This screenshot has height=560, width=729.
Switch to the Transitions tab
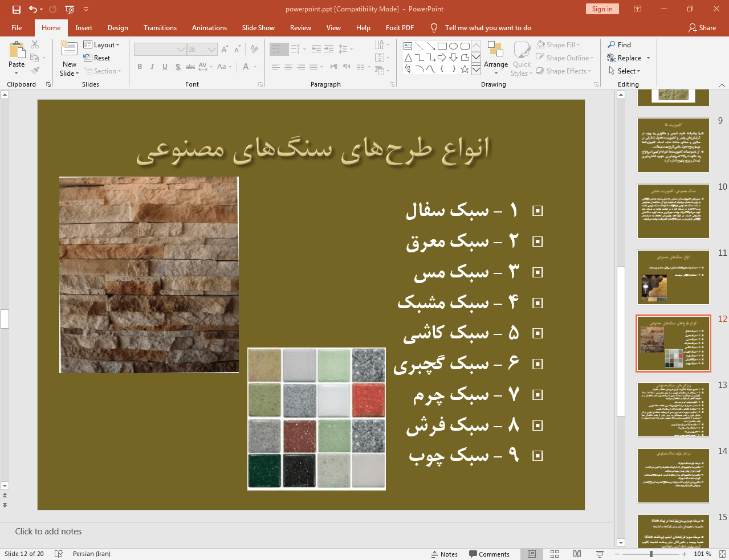pos(160,28)
